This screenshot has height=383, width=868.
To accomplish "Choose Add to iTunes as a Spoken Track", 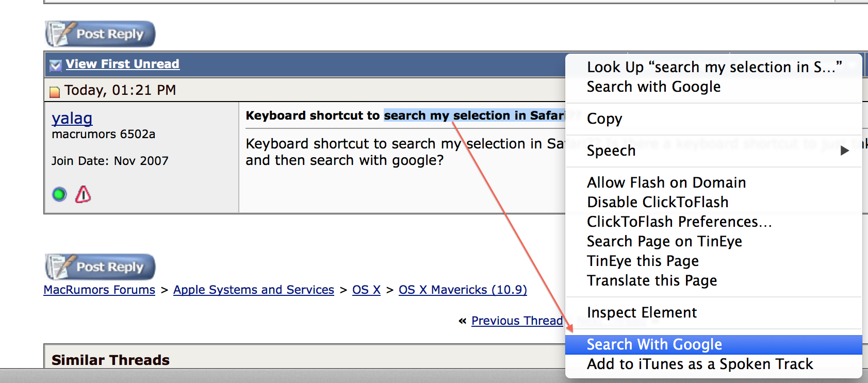I will [x=714, y=364].
